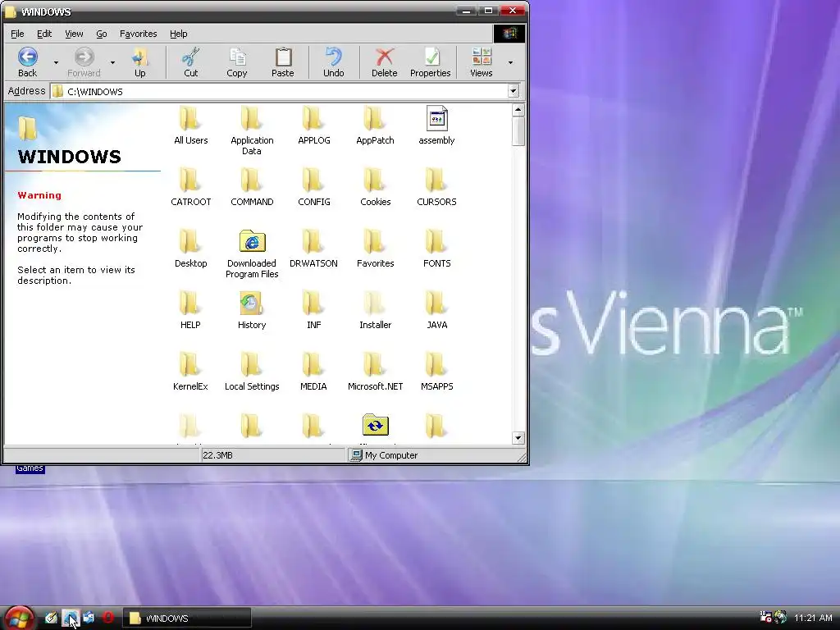Select the Cookies folder
Viewport: 840px width, 630px height.
pos(375,188)
